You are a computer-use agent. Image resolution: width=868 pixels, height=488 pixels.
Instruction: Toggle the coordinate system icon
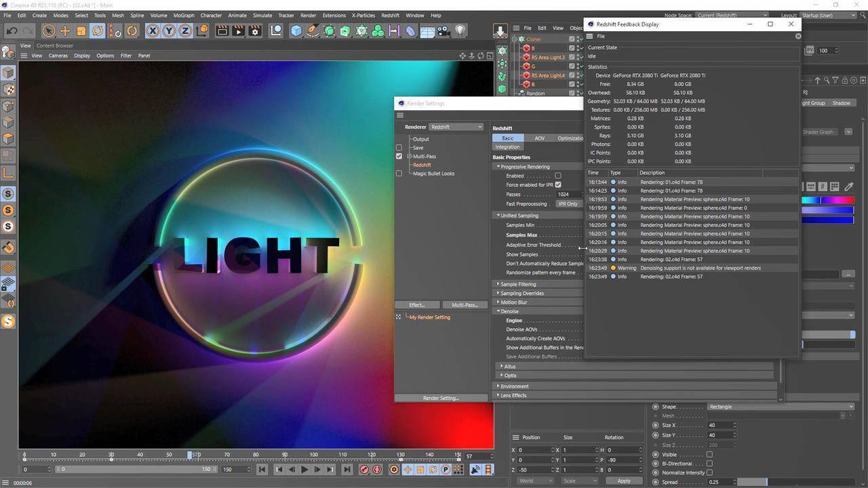pos(202,30)
